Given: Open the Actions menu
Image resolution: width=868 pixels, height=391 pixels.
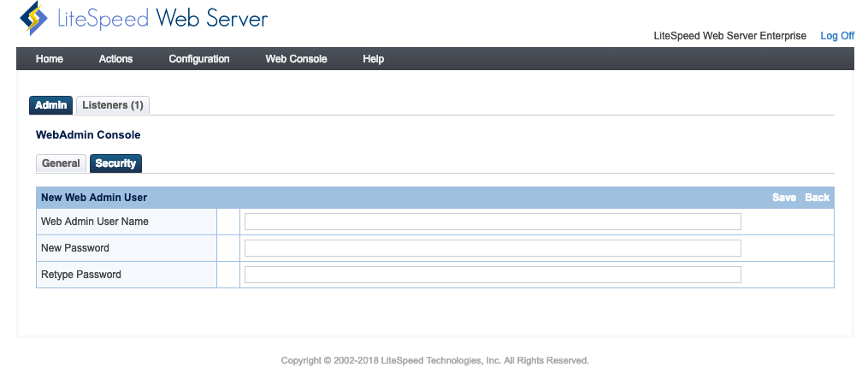Looking at the screenshot, I should [x=115, y=59].
